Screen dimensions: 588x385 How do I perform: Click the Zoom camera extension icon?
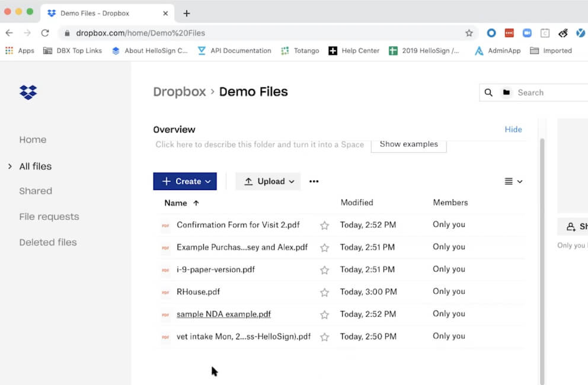point(527,33)
